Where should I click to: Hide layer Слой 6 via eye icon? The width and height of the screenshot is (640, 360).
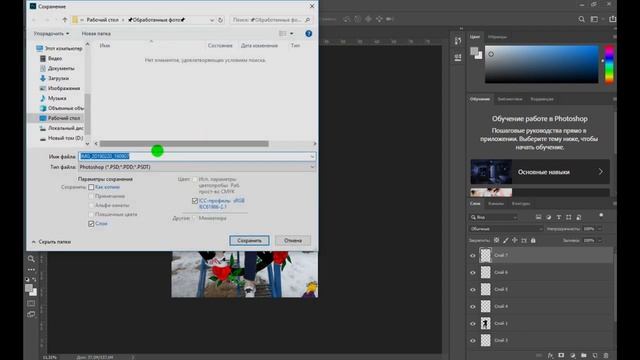pos(473,273)
